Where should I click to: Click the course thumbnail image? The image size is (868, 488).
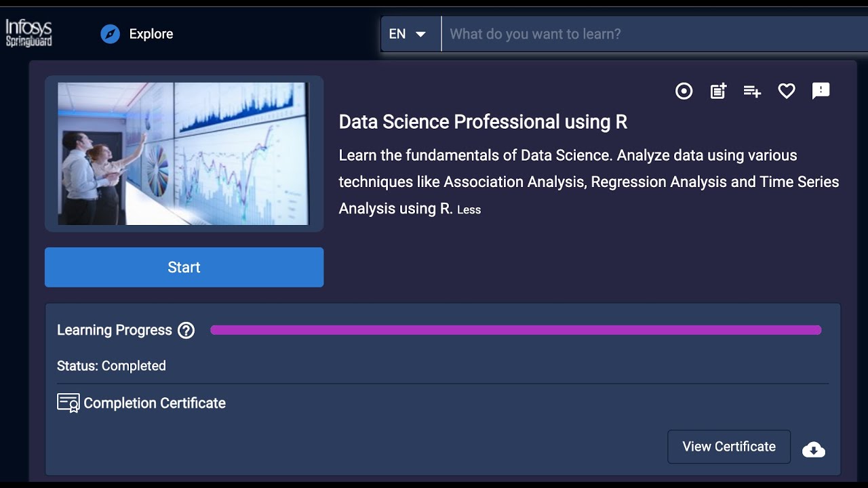184,154
